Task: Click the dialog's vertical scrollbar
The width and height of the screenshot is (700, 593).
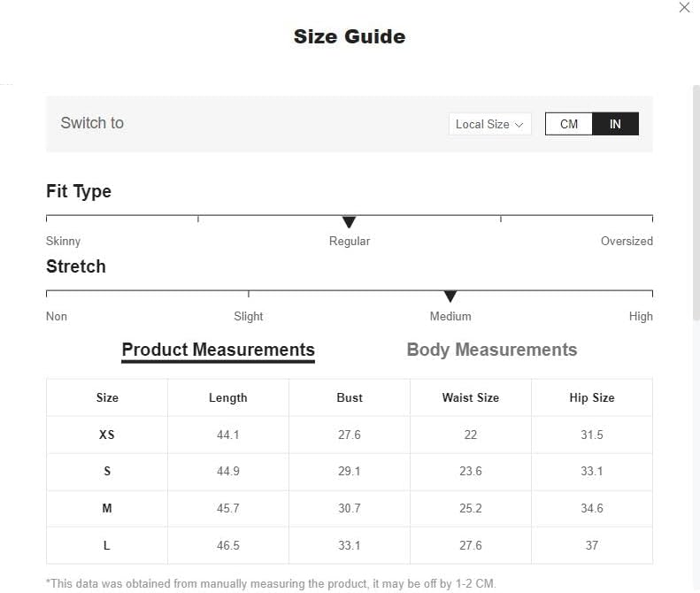Action: (x=696, y=204)
